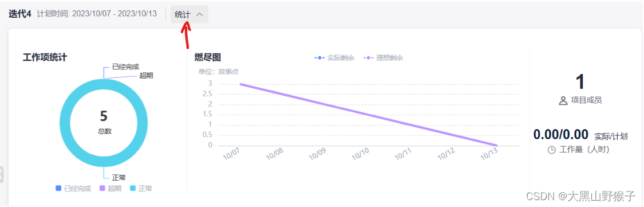Viewport: 644px width, 207px height.
Task: Click the project member person icon
Action: point(563,100)
